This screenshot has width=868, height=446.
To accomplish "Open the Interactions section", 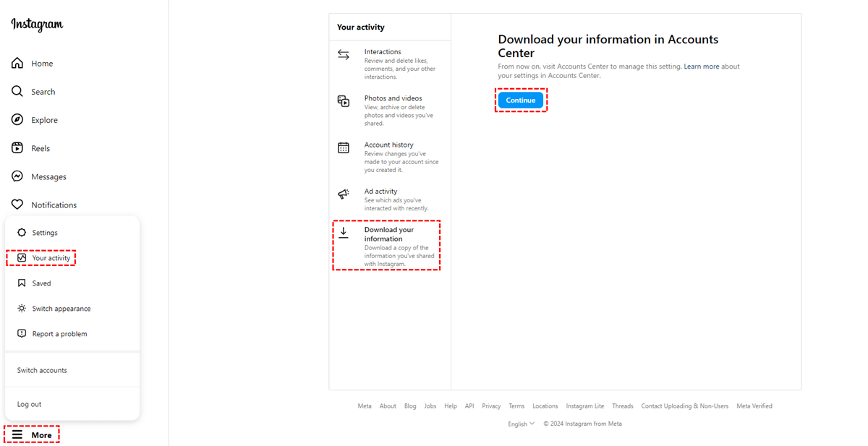I will 390,64.
